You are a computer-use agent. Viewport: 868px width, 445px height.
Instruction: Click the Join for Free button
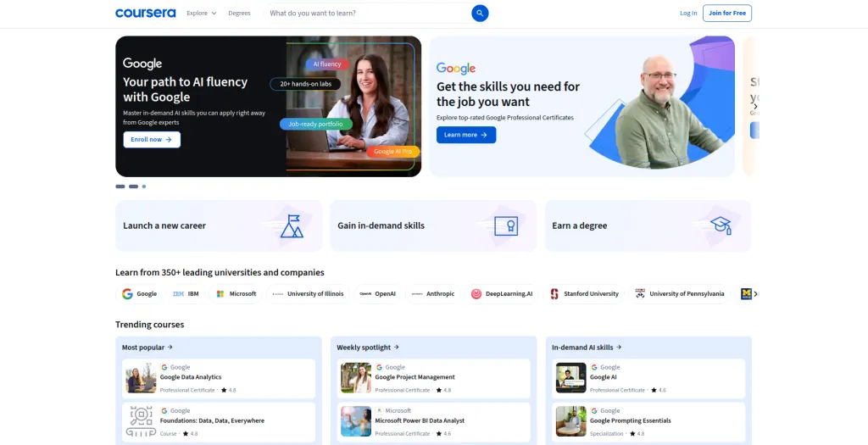coord(727,13)
